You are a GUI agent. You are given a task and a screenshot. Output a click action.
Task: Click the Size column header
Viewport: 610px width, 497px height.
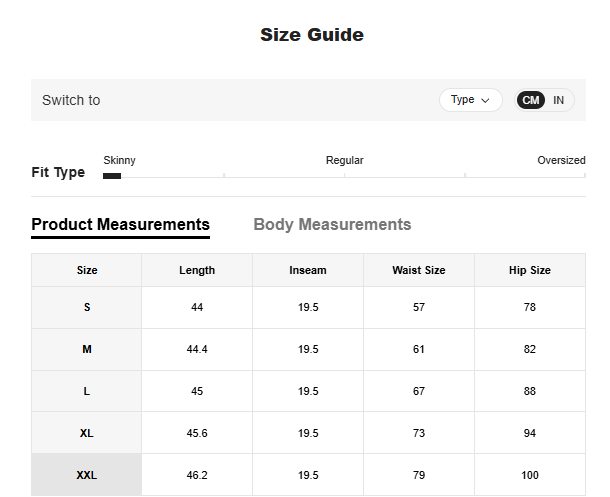point(87,270)
